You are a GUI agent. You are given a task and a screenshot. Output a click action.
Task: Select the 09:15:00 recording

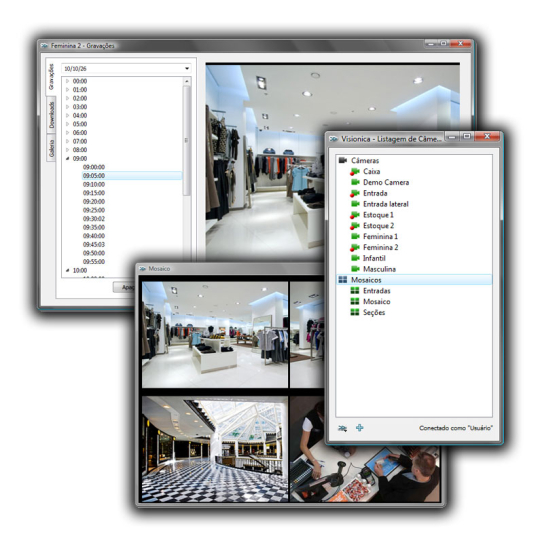coord(94,193)
